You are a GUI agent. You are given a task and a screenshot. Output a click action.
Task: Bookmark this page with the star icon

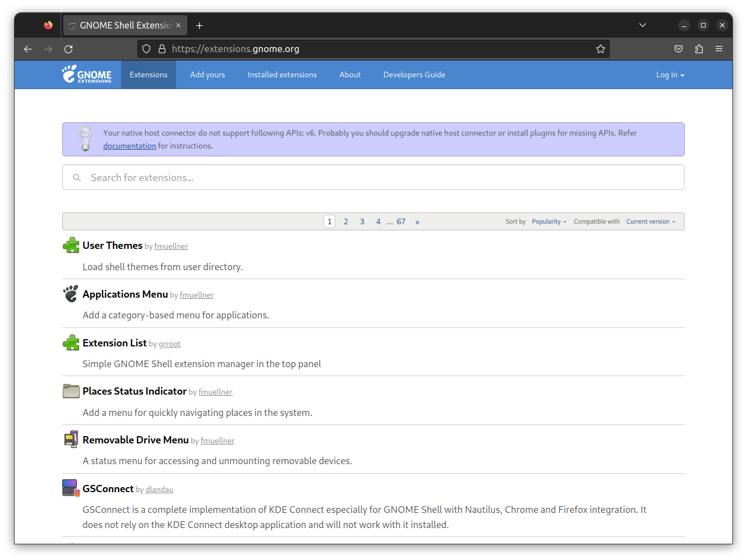tap(601, 49)
